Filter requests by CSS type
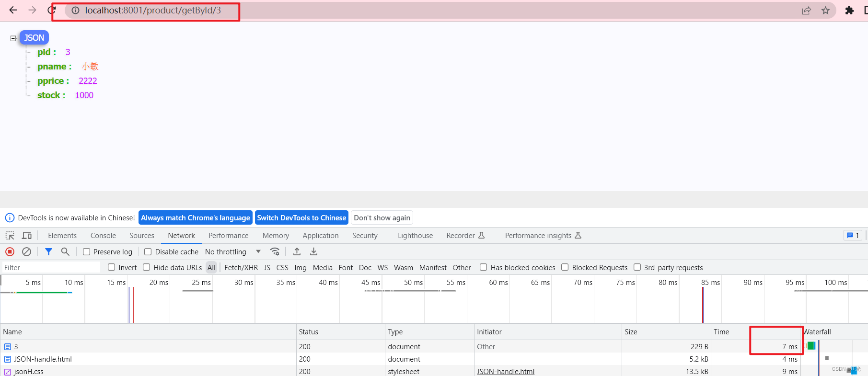Screen dimensions: 868x376 pyautogui.click(x=282, y=268)
